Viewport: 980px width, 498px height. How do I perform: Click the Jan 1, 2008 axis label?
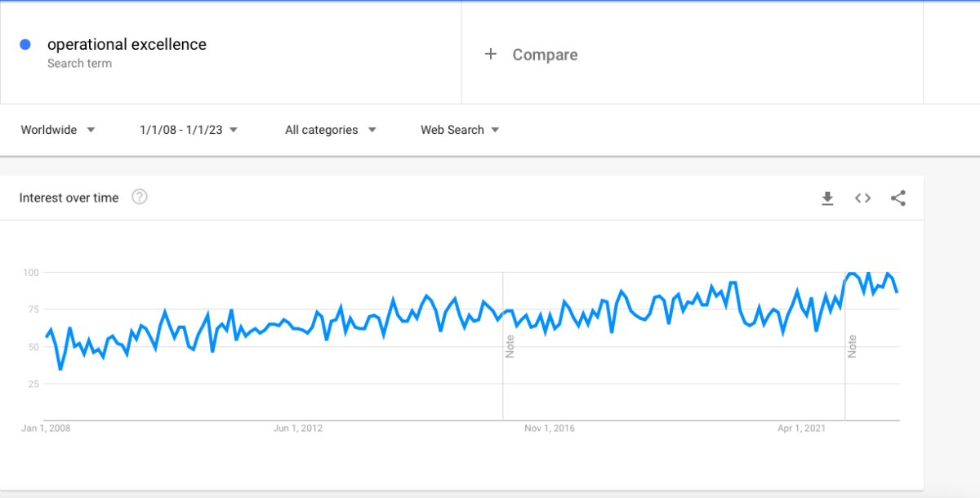[x=47, y=428]
